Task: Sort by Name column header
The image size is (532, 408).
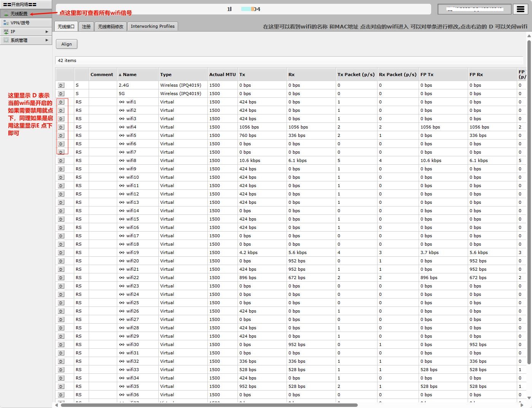Action: tap(129, 75)
